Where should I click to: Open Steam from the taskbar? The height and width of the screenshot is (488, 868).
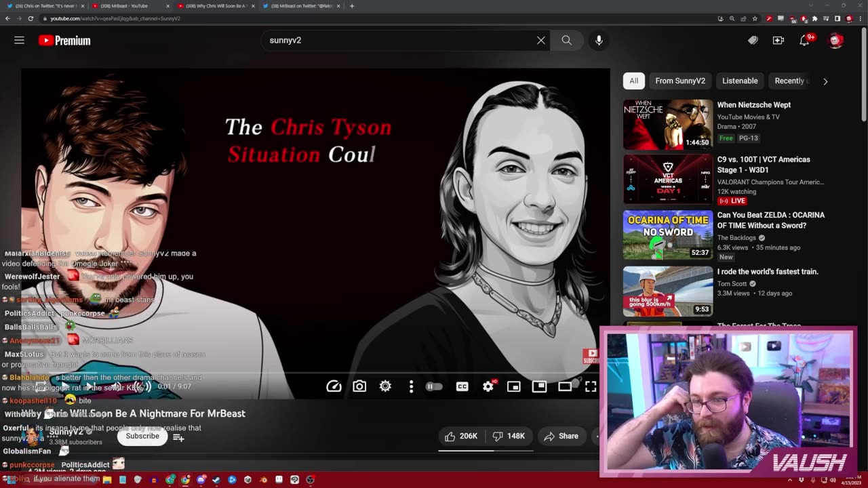216,479
